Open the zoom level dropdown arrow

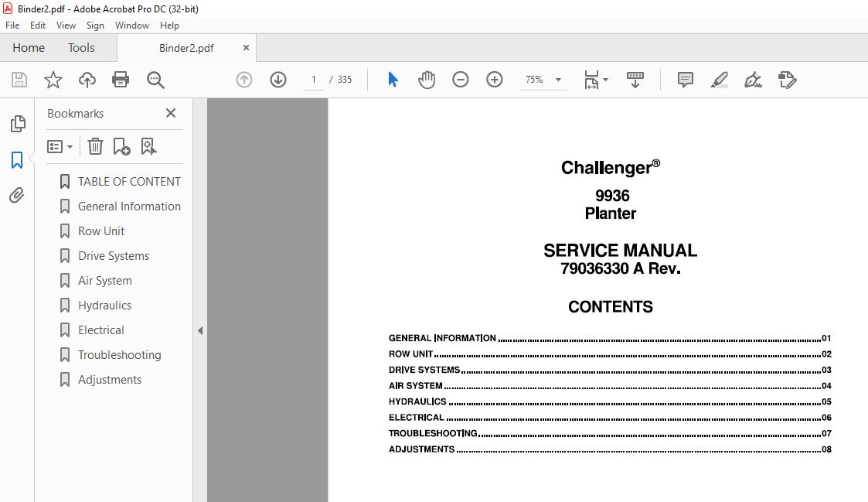point(559,80)
